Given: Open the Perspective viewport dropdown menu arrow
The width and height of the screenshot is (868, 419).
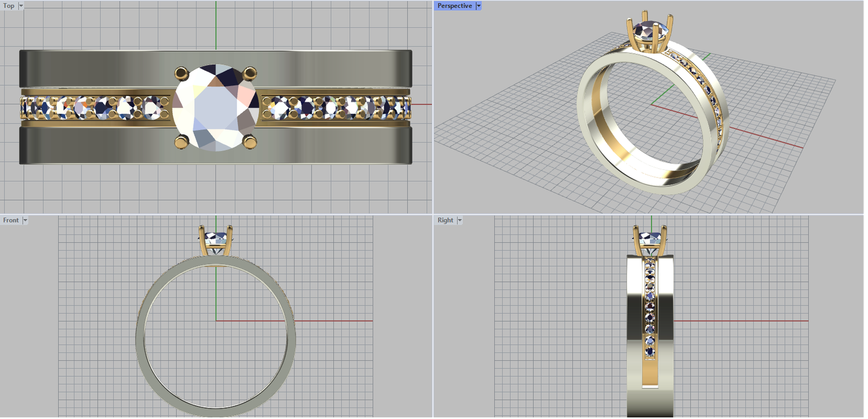Looking at the screenshot, I should coord(478,6).
